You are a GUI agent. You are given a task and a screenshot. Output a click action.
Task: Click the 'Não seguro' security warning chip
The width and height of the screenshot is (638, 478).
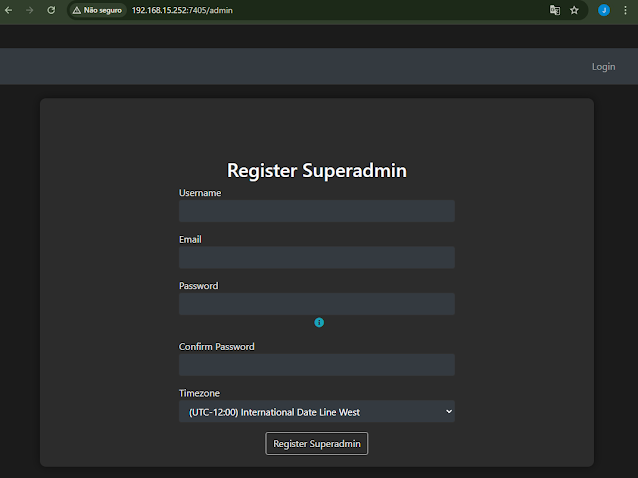click(x=97, y=10)
